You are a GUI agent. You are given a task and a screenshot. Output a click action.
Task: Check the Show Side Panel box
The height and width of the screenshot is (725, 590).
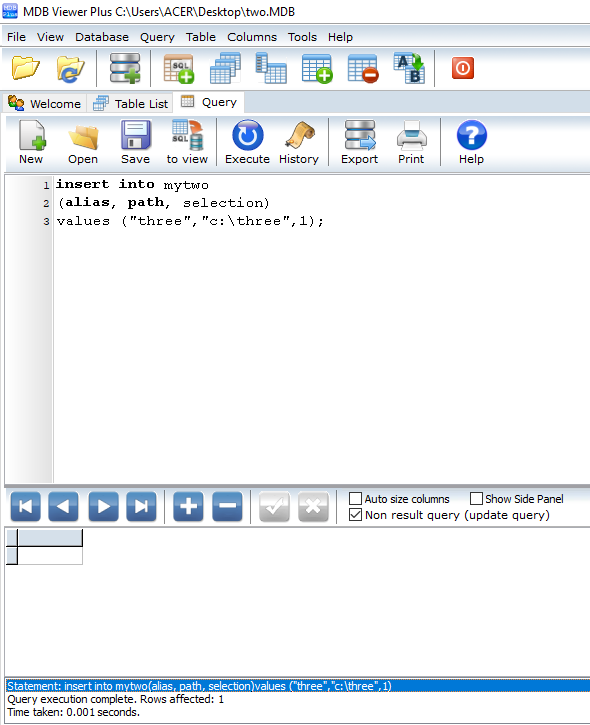(x=476, y=499)
